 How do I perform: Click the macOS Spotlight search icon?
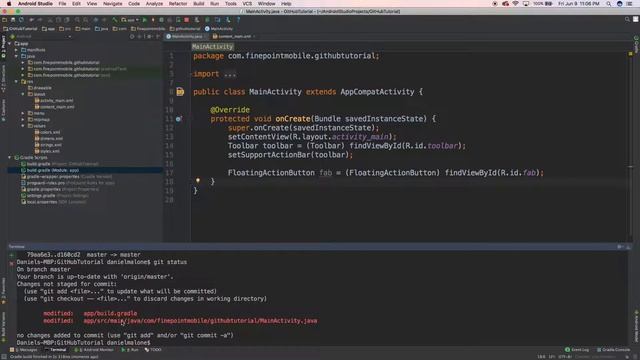(x=608, y=4)
